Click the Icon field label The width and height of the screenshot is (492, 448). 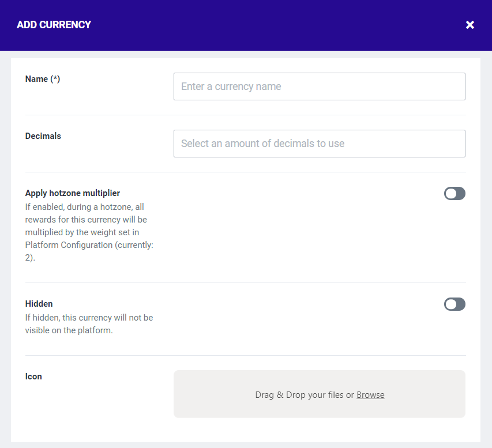[x=33, y=377]
